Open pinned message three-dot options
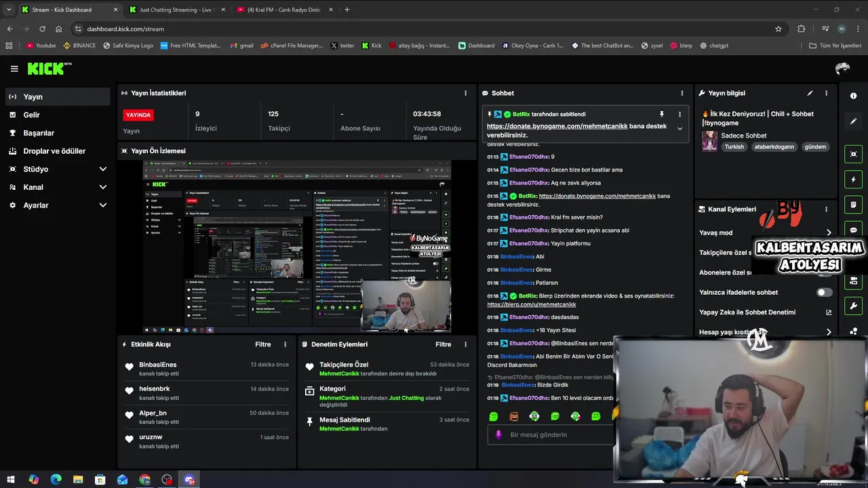Viewport: 868px width, 488px height. tap(679, 114)
